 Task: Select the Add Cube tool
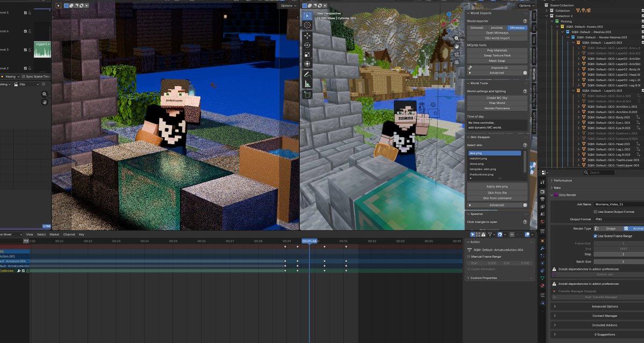[x=307, y=94]
